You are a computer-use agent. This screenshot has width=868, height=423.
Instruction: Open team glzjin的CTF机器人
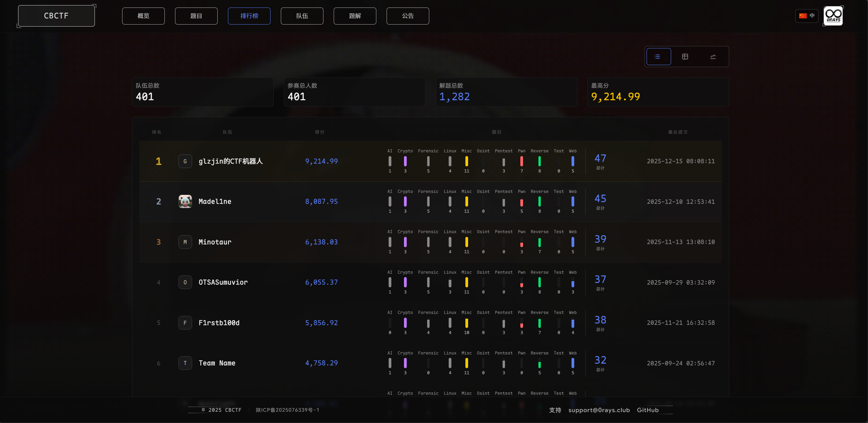pos(231,161)
